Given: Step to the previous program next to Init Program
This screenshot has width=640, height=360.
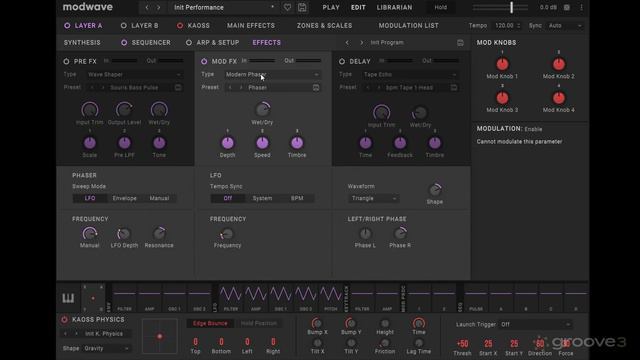Looking at the screenshot, I should [347, 42].
